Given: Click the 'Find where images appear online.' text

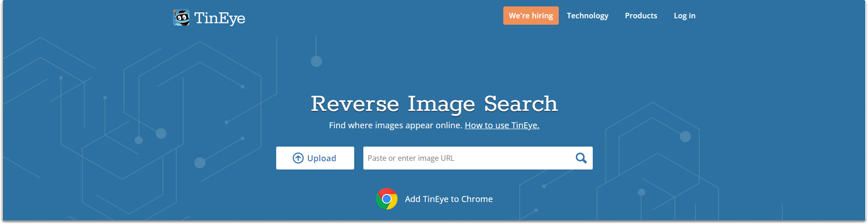Looking at the screenshot, I should click(x=395, y=125).
